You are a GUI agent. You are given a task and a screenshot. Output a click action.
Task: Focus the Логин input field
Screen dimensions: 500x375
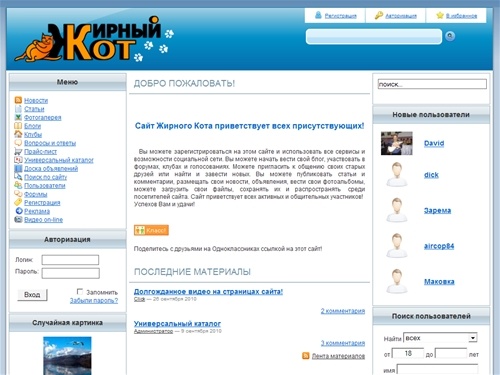pyautogui.click(x=70, y=260)
